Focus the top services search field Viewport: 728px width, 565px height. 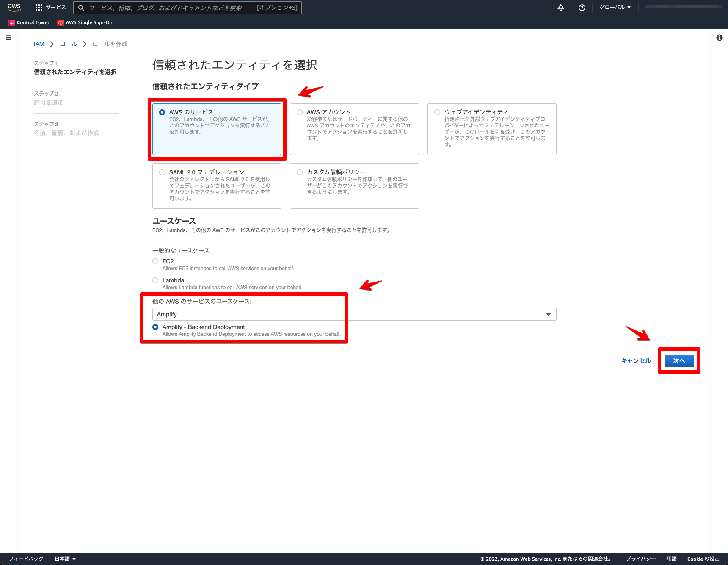pyautogui.click(x=188, y=8)
